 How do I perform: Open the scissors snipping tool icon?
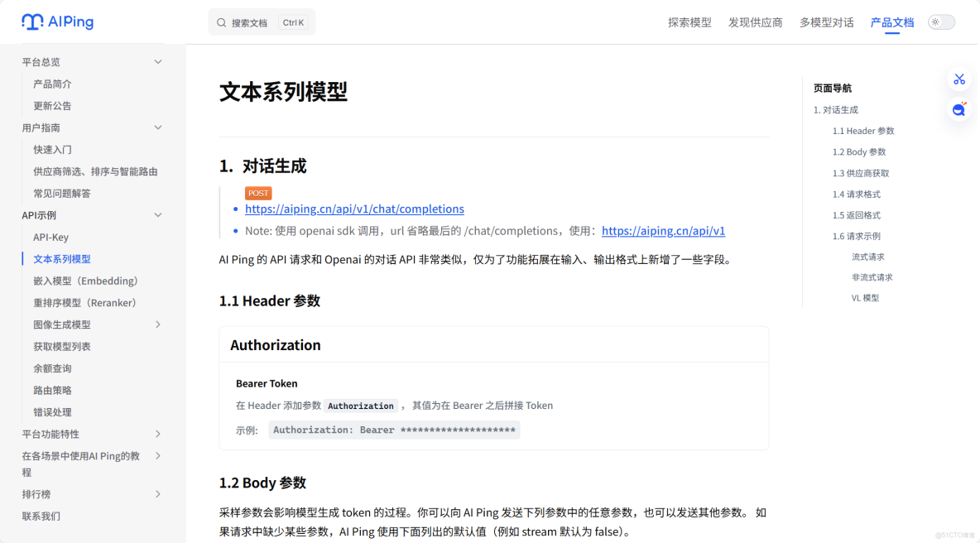tap(958, 79)
